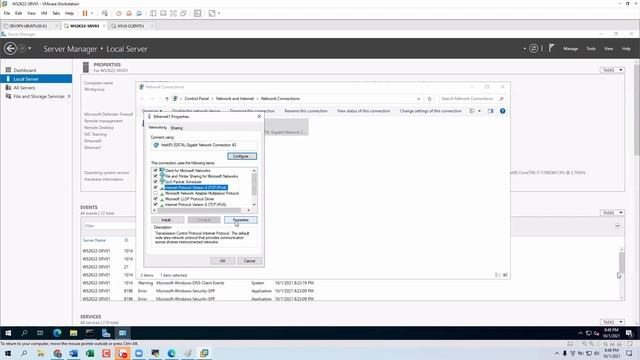The image size is (640, 360).
Task: Click Install button in Ethernet1 Properties
Action: [x=167, y=220]
